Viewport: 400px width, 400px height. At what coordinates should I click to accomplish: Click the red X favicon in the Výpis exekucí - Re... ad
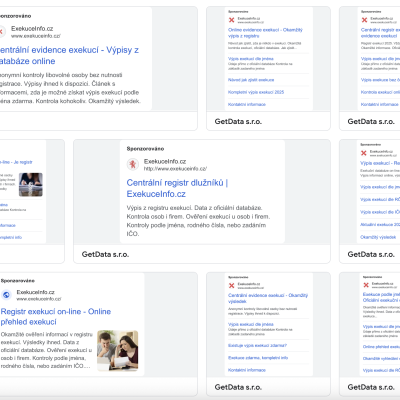(364, 153)
